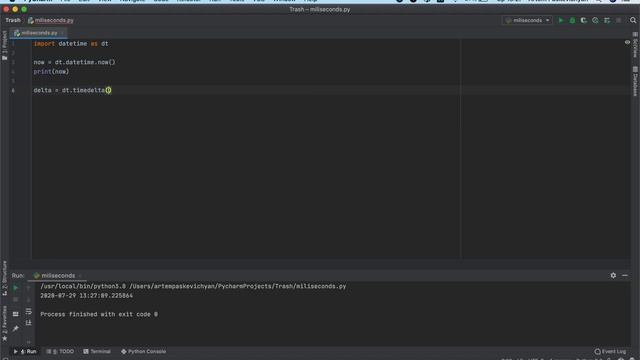Open the Project tool window stripe
640x360 pixels.
point(4,45)
